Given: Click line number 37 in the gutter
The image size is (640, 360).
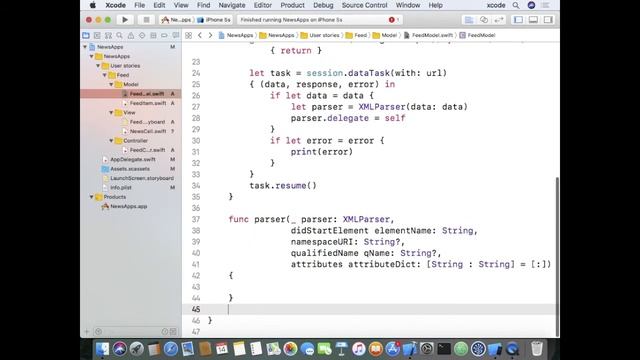Looking at the screenshot, I should point(196,220).
